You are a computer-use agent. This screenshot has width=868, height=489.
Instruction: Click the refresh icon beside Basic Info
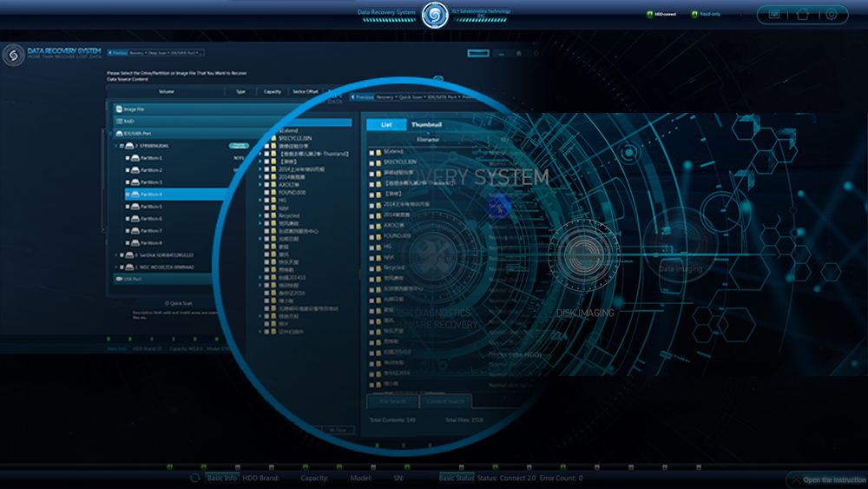(x=195, y=478)
